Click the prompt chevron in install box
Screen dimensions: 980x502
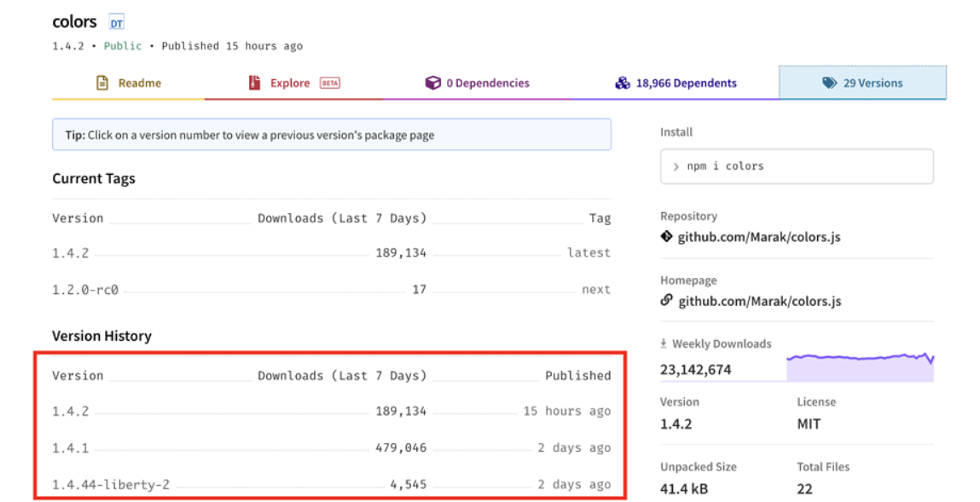click(676, 167)
